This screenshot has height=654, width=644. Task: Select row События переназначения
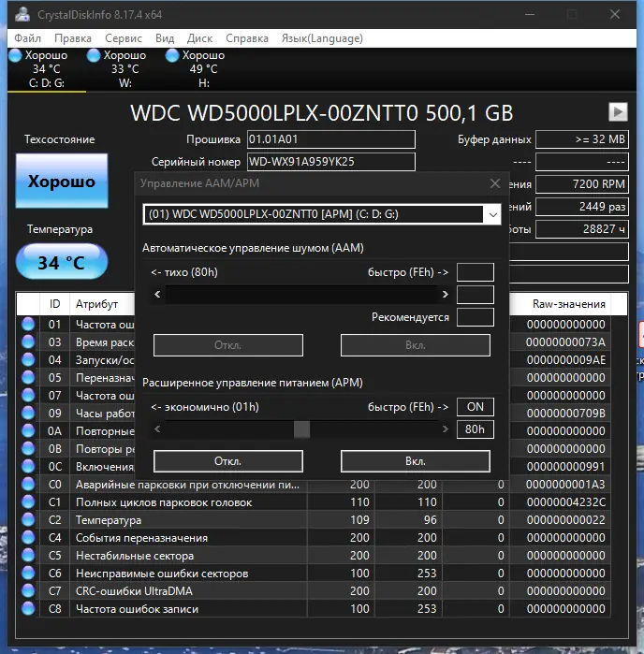point(313,538)
